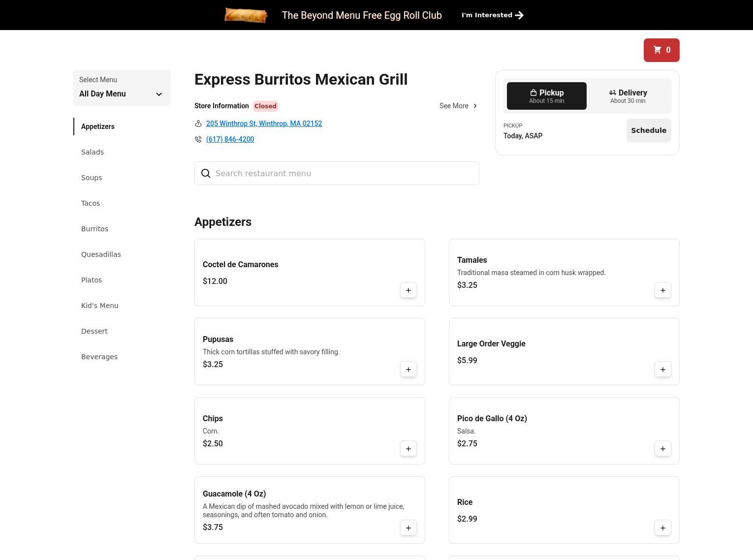Focus the Search restaurant menu field
753x560 pixels.
(345, 173)
